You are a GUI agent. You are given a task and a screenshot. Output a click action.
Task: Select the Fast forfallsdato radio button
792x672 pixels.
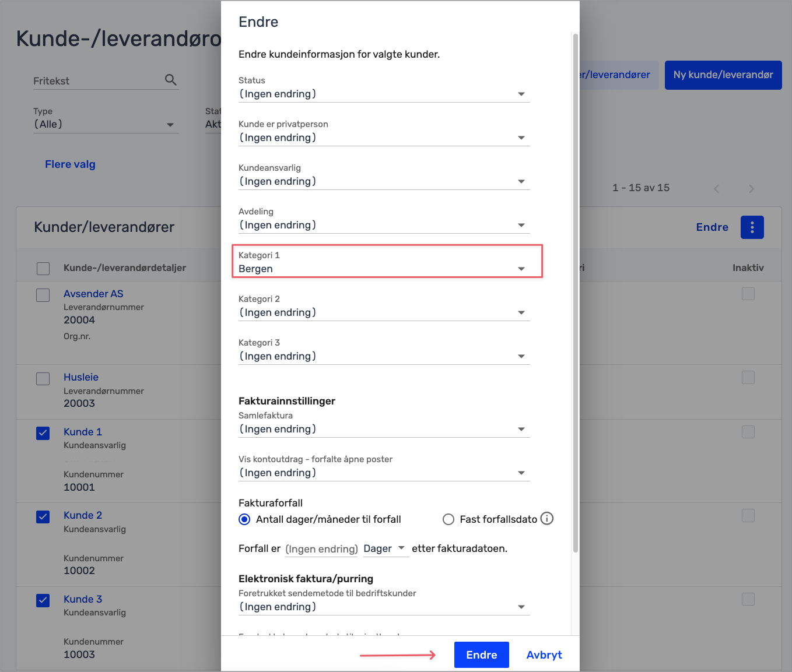coord(448,519)
